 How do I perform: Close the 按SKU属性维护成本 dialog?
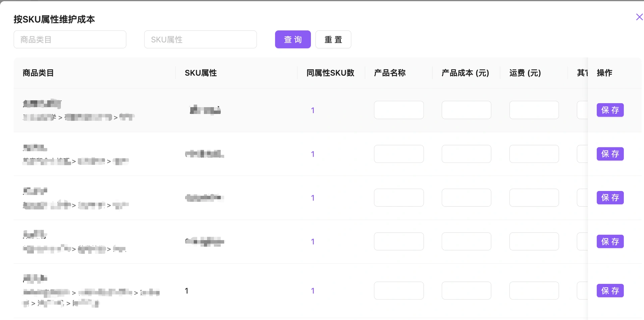[x=639, y=17]
